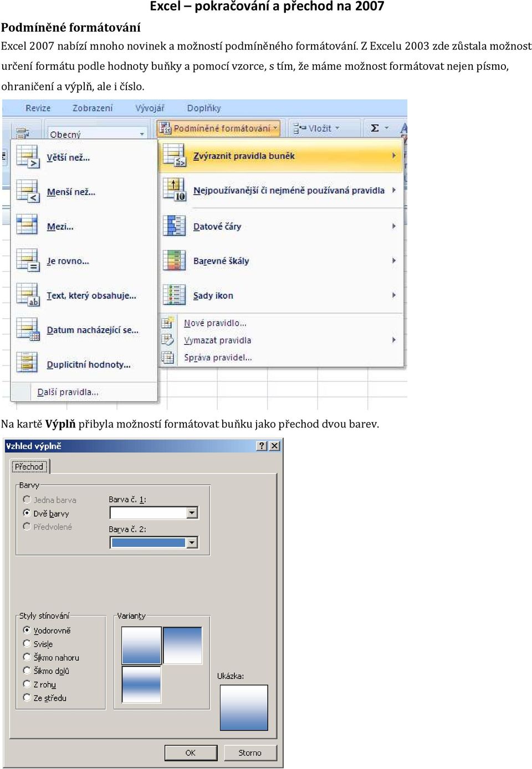Open the Barva č. 1 dropdown arrow
Image resolution: width=532 pixels, height=769 pixels.
coord(192,513)
